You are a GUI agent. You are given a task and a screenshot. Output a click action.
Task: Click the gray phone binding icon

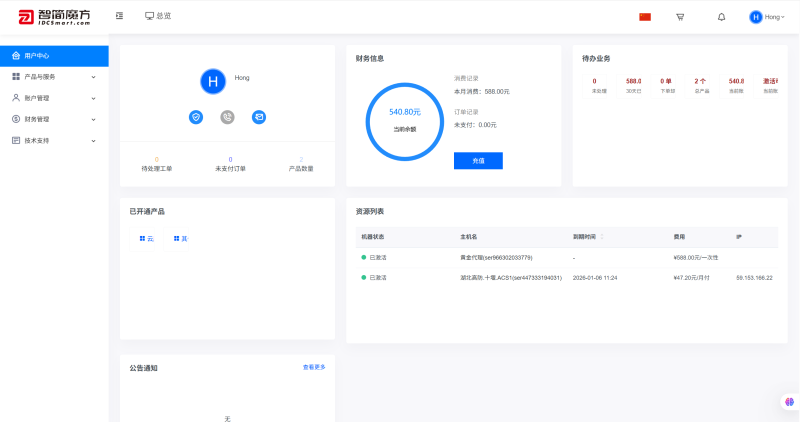[x=227, y=117]
